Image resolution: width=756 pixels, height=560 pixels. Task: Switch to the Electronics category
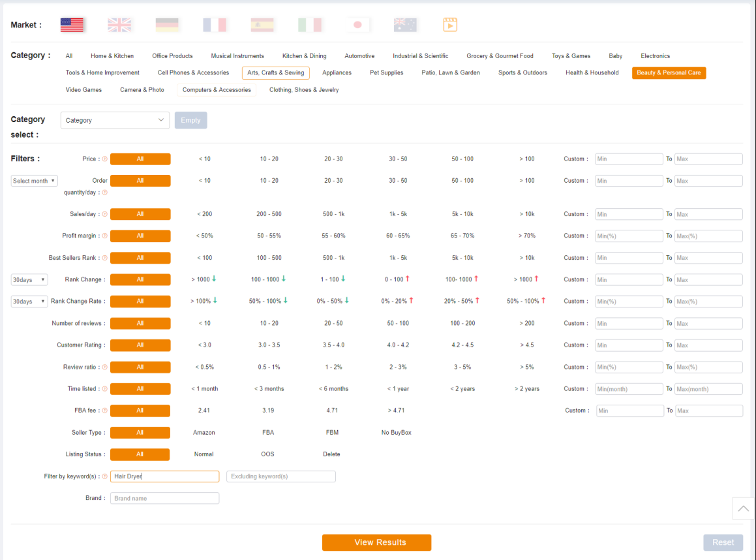coord(656,56)
